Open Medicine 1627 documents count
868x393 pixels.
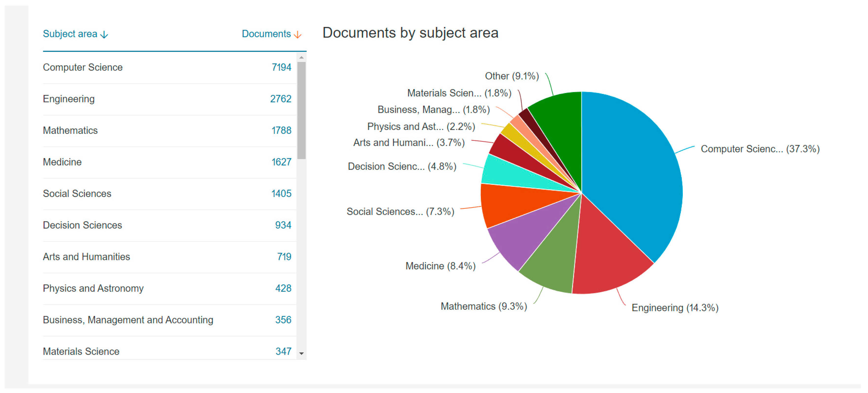click(281, 162)
